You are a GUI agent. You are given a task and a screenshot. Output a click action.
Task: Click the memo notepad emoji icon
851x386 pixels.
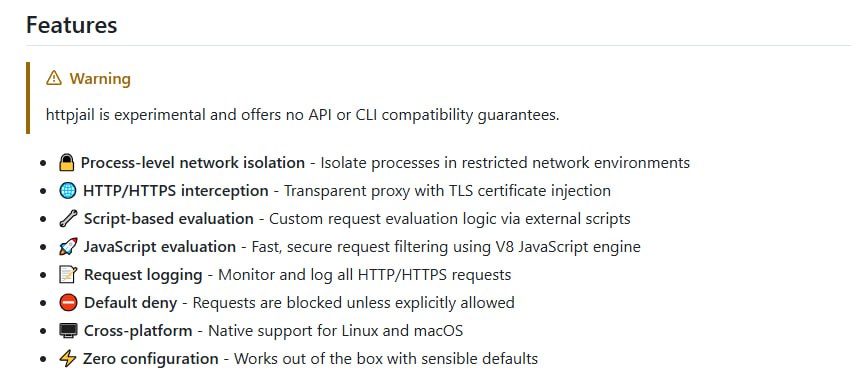68,275
